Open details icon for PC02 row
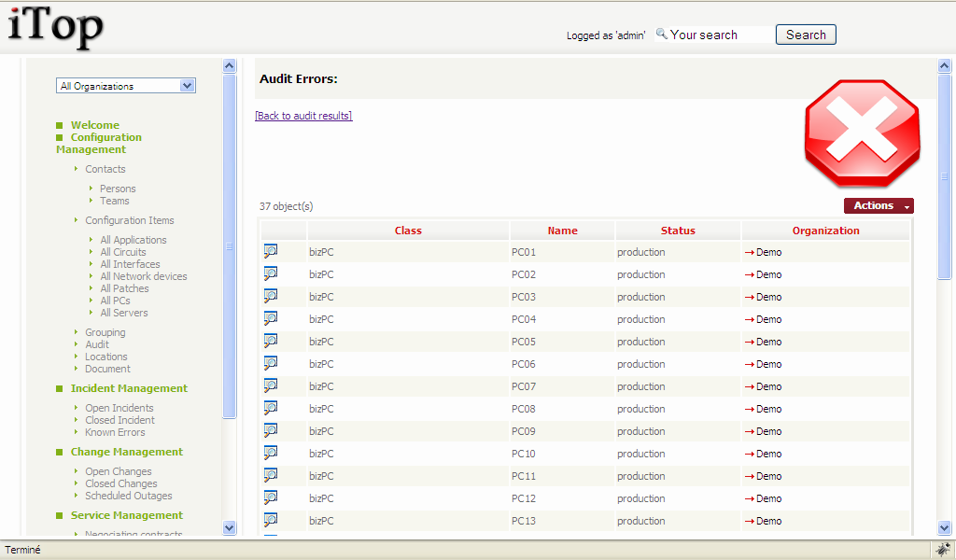The image size is (956, 560). tap(271, 273)
